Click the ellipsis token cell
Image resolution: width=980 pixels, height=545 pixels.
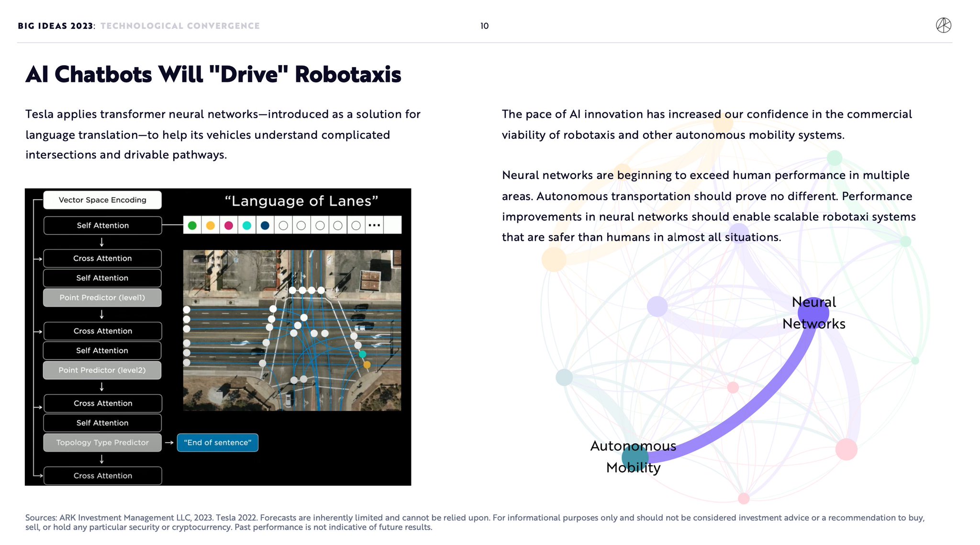click(x=374, y=225)
